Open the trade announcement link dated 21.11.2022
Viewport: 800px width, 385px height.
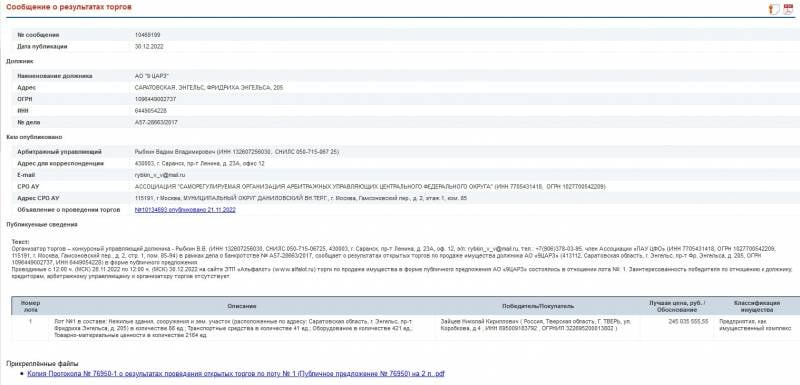(x=185, y=210)
